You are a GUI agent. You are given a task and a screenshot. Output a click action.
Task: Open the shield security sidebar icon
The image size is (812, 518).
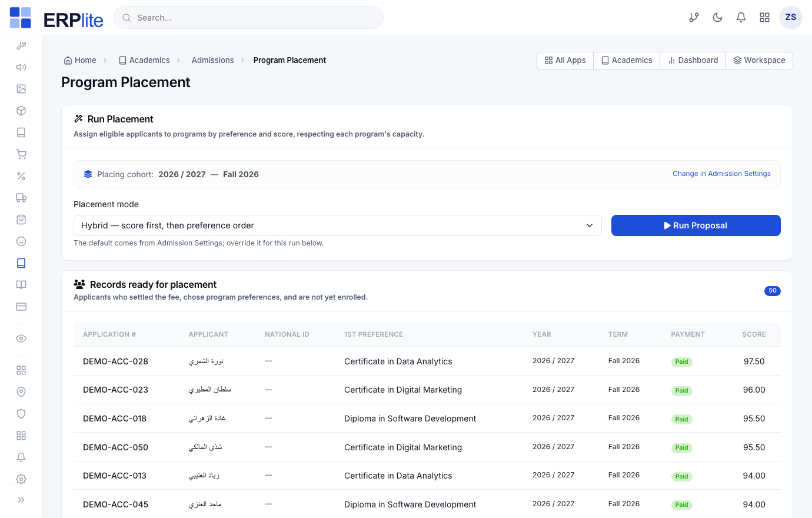click(21, 414)
